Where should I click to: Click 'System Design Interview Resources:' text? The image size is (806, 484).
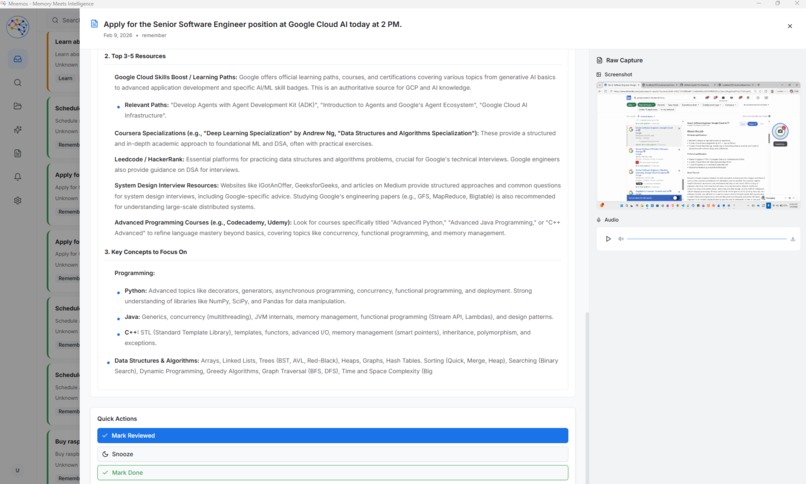click(167, 185)
